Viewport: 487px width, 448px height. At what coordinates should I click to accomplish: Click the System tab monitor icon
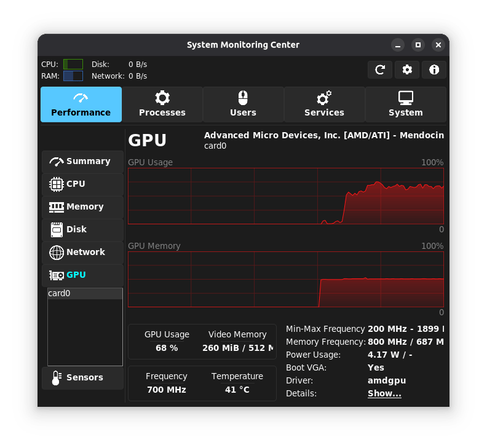point(406,98)
